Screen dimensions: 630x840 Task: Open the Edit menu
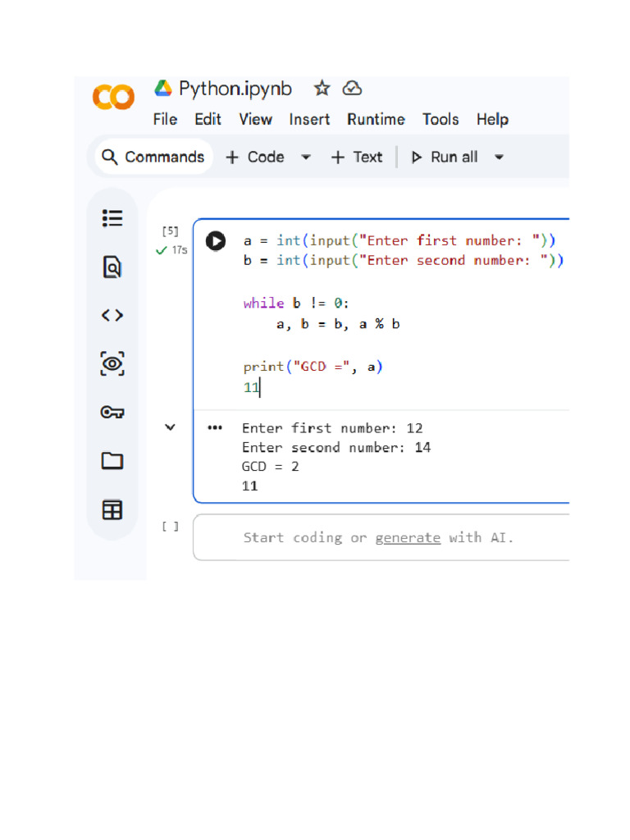click(x=208, y=119)
